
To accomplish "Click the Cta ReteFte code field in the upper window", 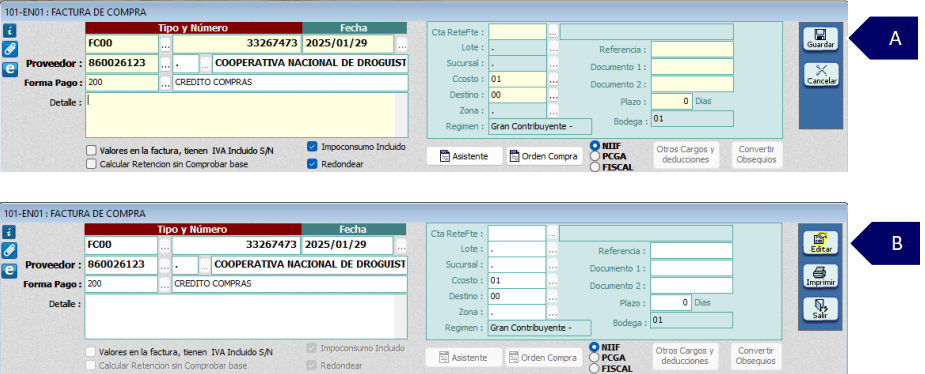I will pyautogui.click(x=517, y=32).
